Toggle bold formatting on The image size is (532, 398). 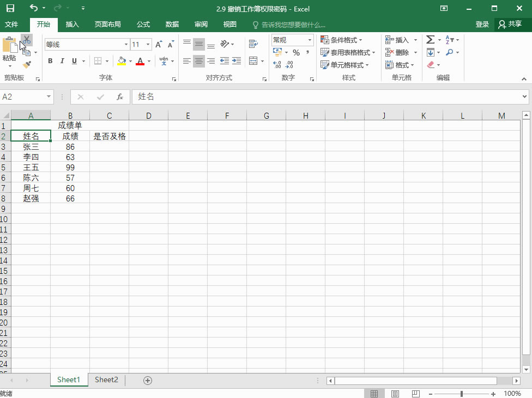pos(50,61)
